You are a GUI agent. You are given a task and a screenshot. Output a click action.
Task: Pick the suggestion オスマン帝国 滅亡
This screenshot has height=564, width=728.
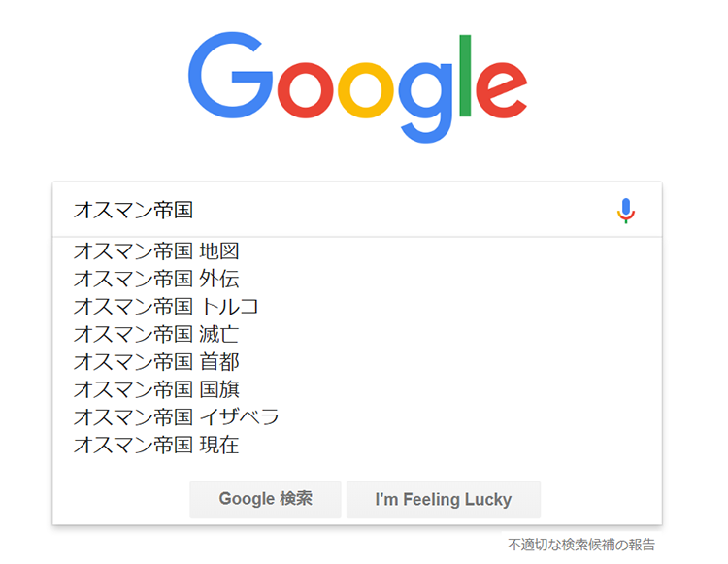click(357, 334)
